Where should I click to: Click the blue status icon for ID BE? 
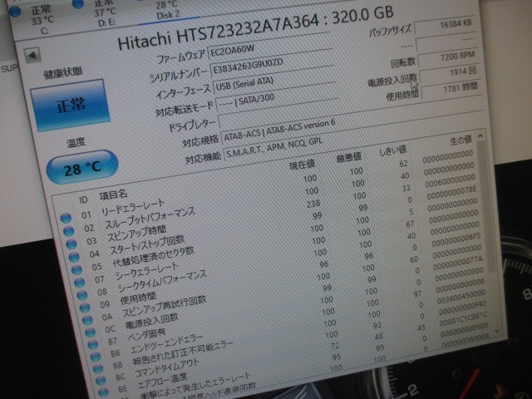(103, 392)
